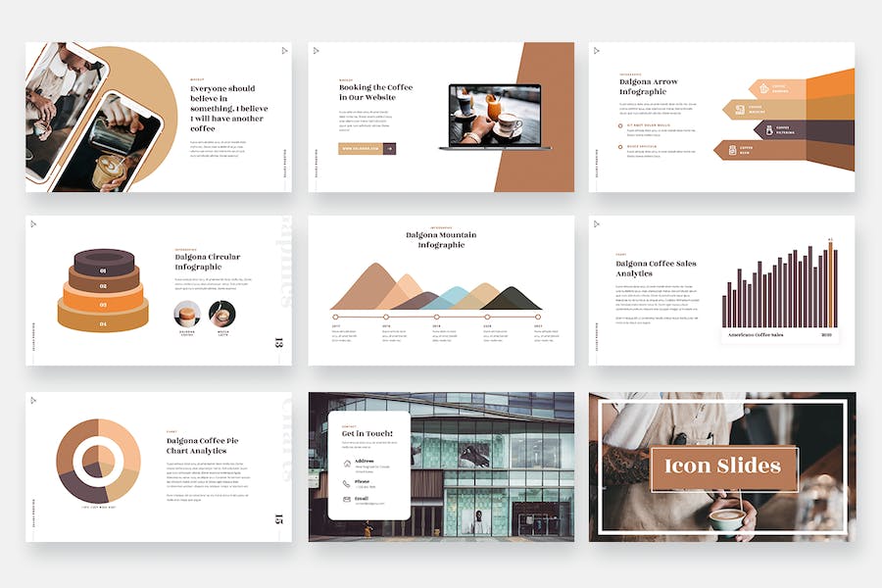Click the laptop mockup image on the booking slide
The height and width of the screenshot is (588, 882).
[494, 118]
